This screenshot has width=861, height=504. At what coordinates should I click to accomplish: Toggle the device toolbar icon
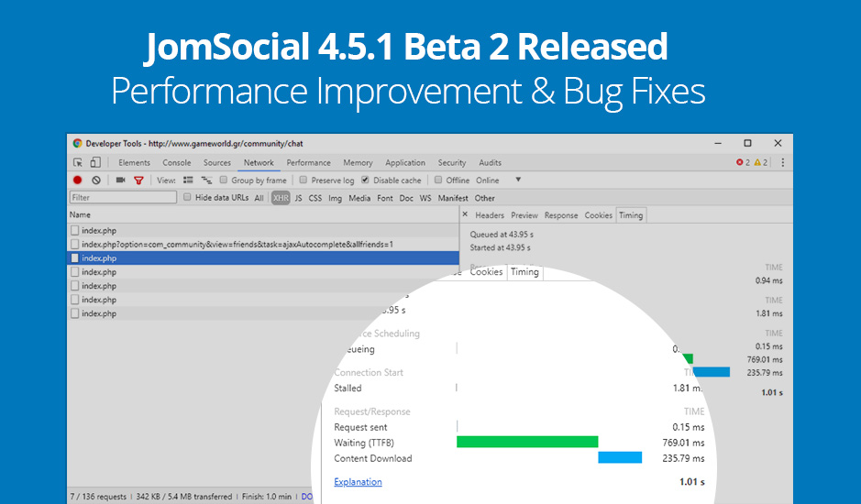(x=95, y=162)
